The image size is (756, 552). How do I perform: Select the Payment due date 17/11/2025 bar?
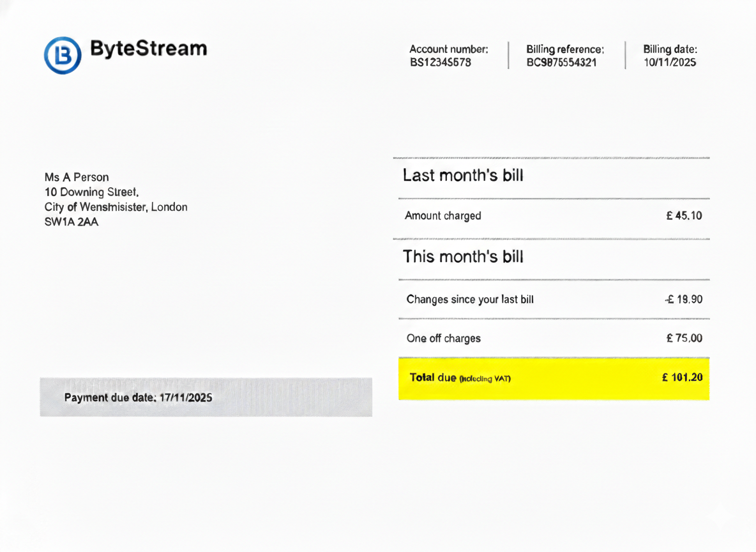point(205,397)
